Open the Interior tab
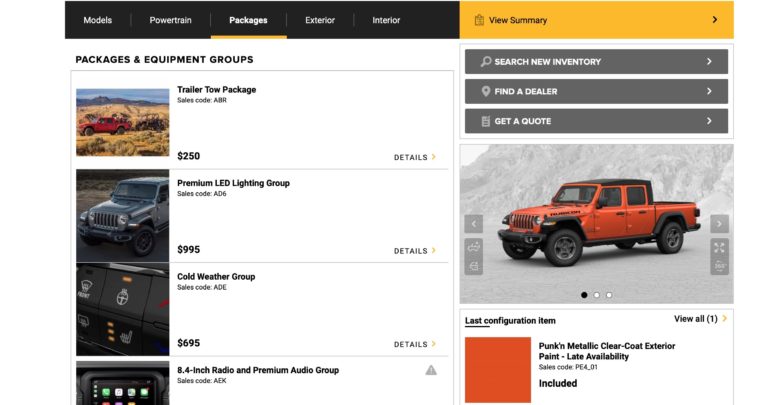The image size is (780, 405). pyautogui.click(x=386, y=20)
